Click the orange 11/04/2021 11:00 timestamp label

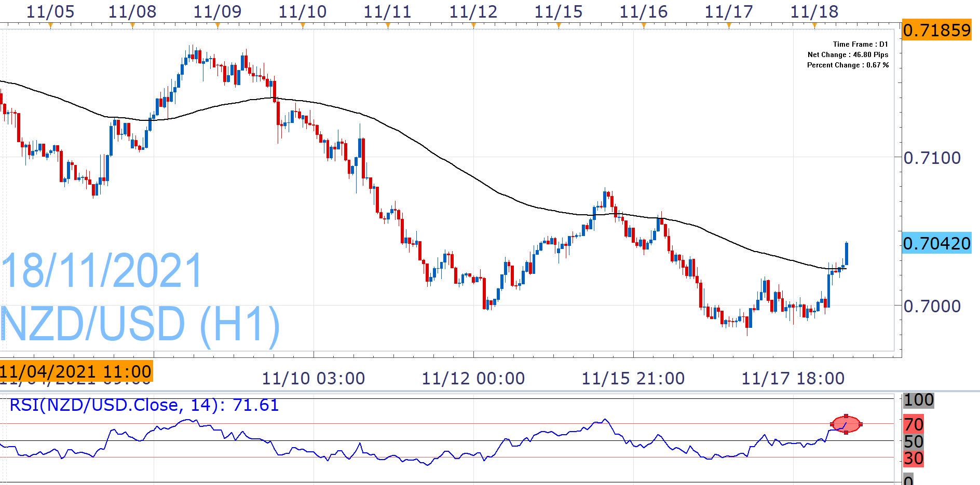pyautogui.click(x=76, y=371)
